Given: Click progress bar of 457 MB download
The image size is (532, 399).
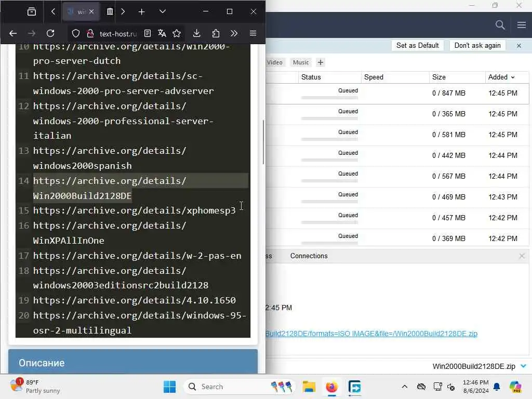Looking at the screenshot, I should click(x=329, y=222).
